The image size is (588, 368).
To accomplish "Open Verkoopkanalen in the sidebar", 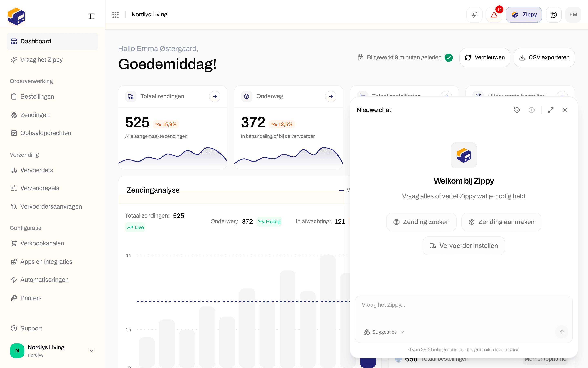I will point(52,243).
